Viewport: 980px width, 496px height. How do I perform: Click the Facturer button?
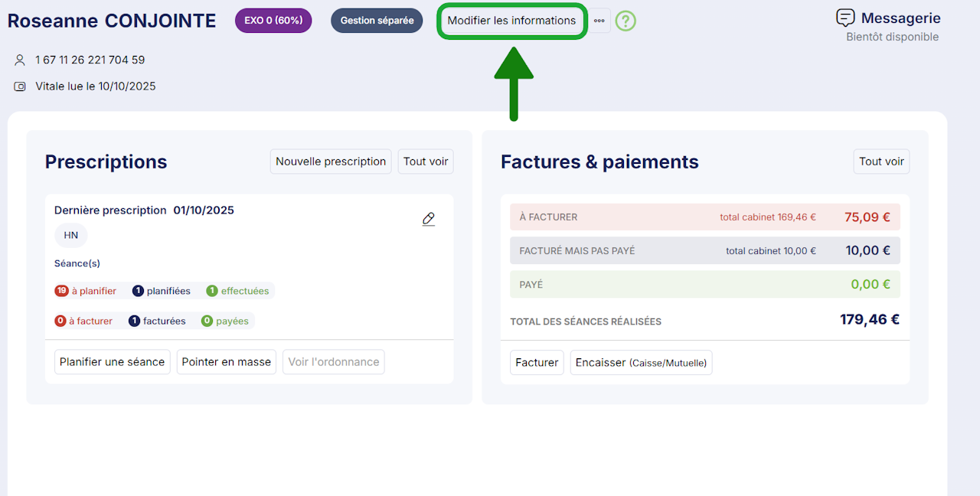coord(537,363)
